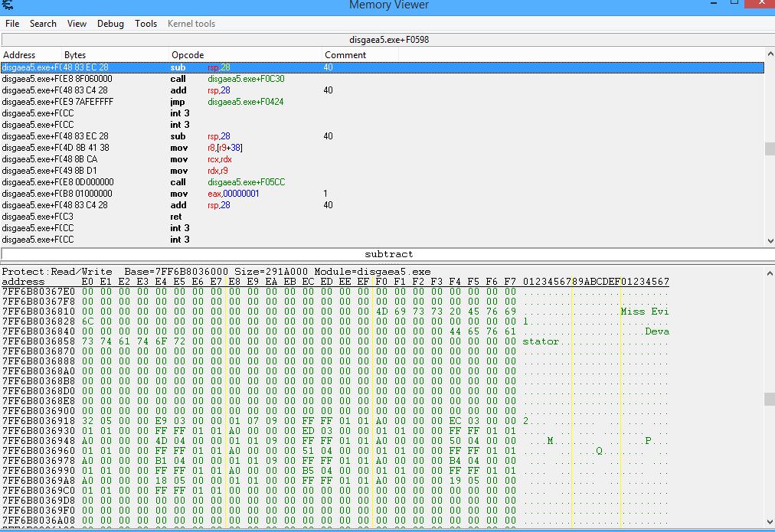The height and width of the screenshot is (532, 775).
Task: Select the mov eax,00000001 row
Action: pos(383,194)
